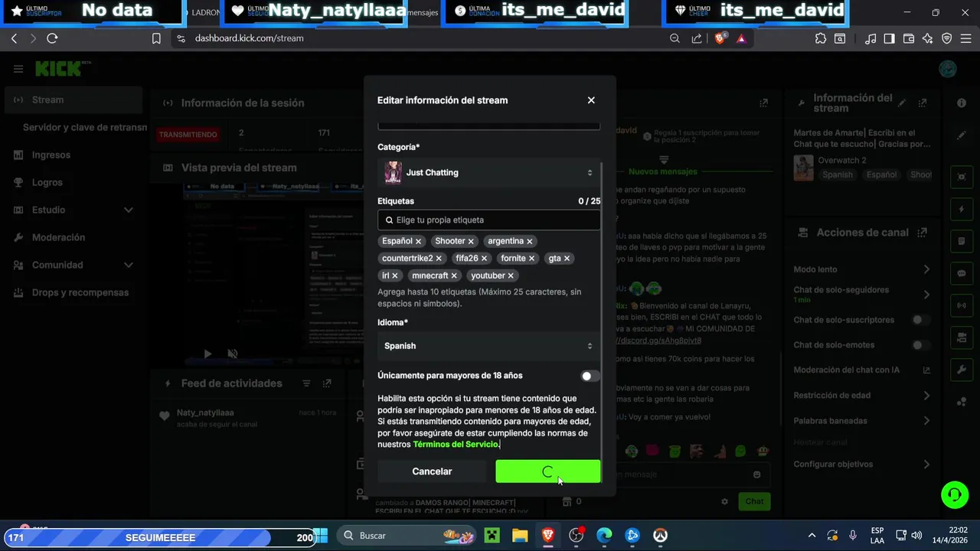Screen dimensions: 980x551
Task: Open chat settings gear icon
Action: click(724, 501)
